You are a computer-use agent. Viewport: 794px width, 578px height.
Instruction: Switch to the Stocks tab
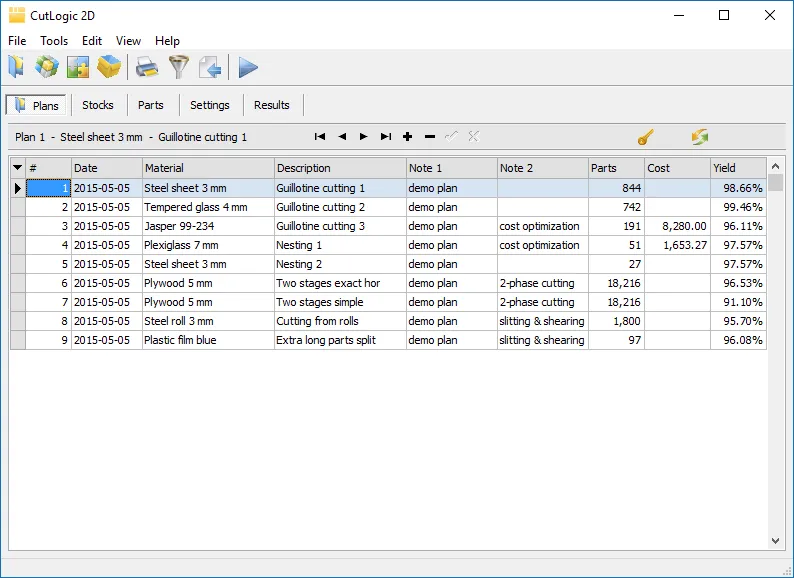(97, 105)
